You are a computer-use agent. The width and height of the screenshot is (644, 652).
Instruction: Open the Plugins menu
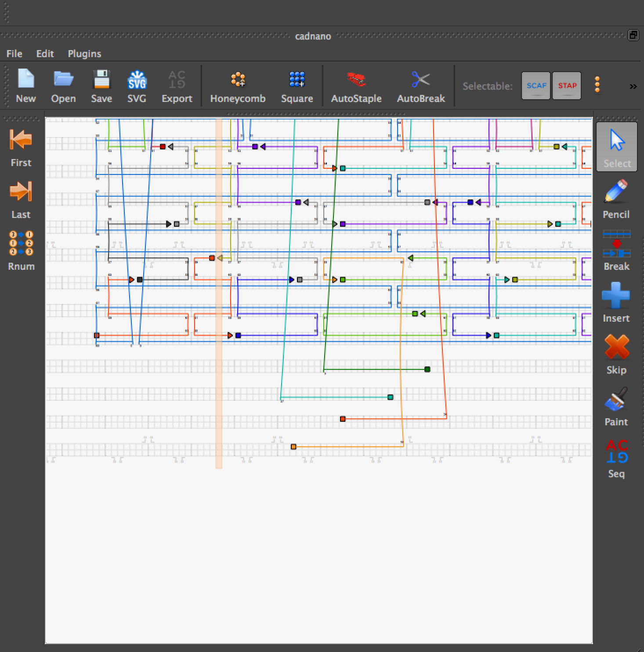[x=84, y=54]
